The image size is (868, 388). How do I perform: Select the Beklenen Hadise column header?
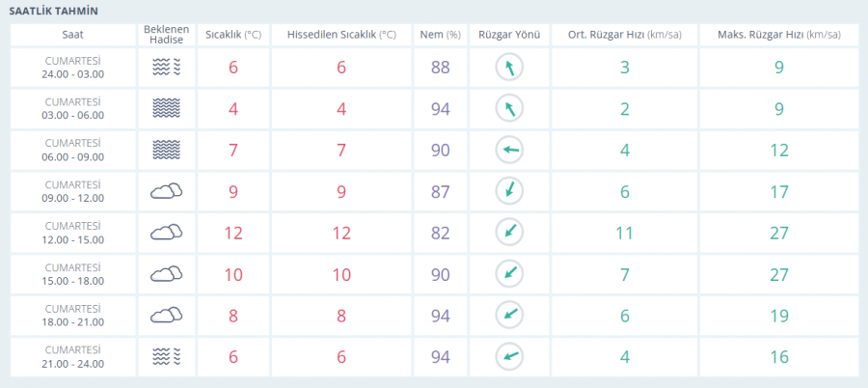tap(166, 35)
